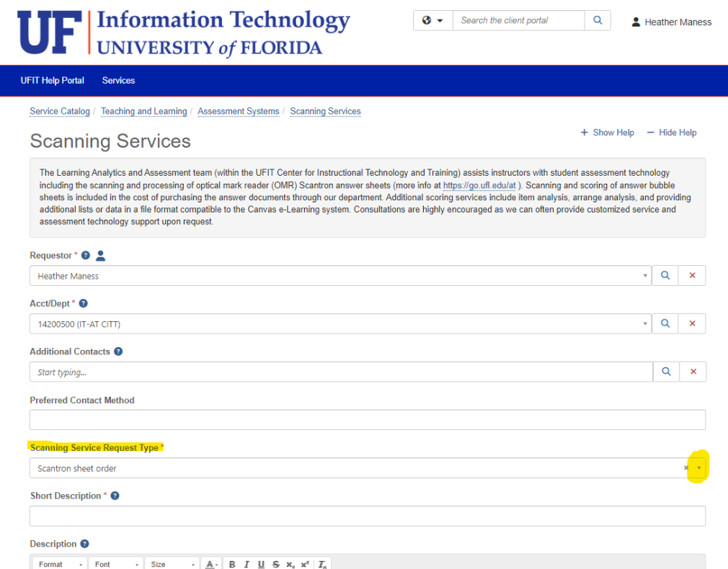
Task: Go to Teaching and Learning breadcrumb
Action: [x=144, y=112]
